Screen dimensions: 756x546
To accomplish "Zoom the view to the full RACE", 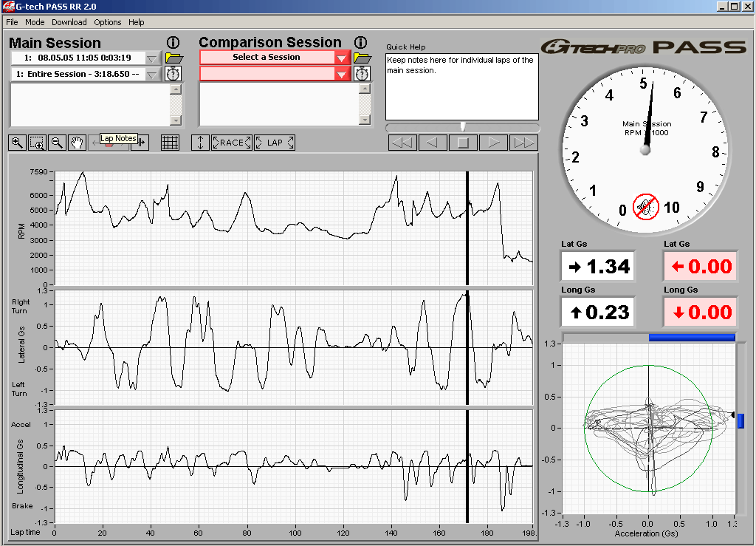I will coord(231,142).
